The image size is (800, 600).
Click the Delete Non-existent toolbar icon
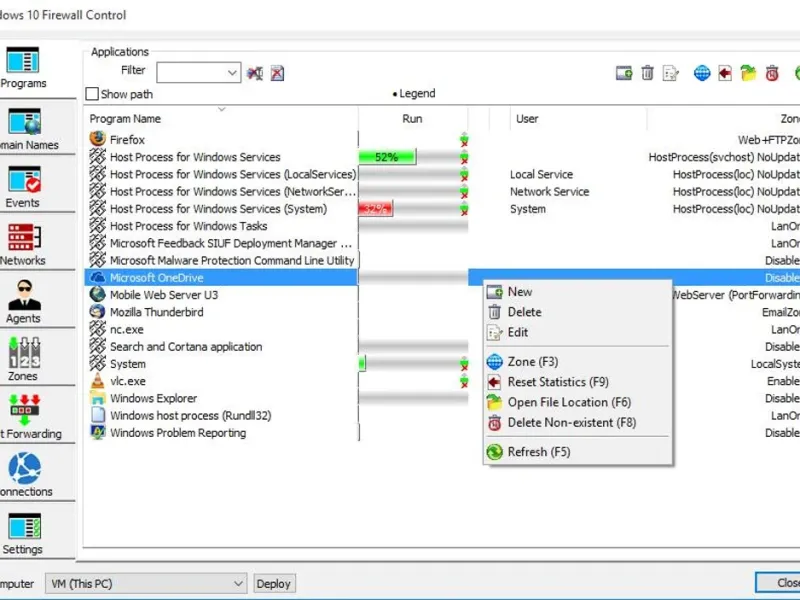coord(772,73)
